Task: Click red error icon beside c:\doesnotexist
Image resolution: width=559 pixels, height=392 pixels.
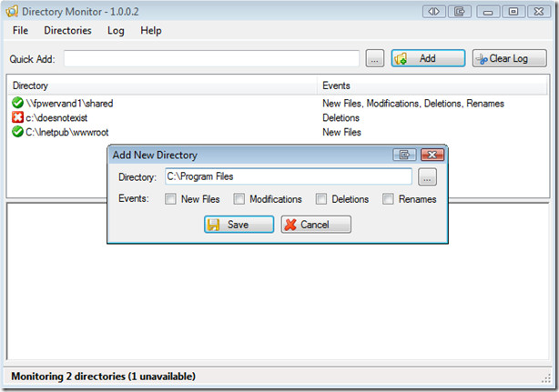Action: [17, 117]
